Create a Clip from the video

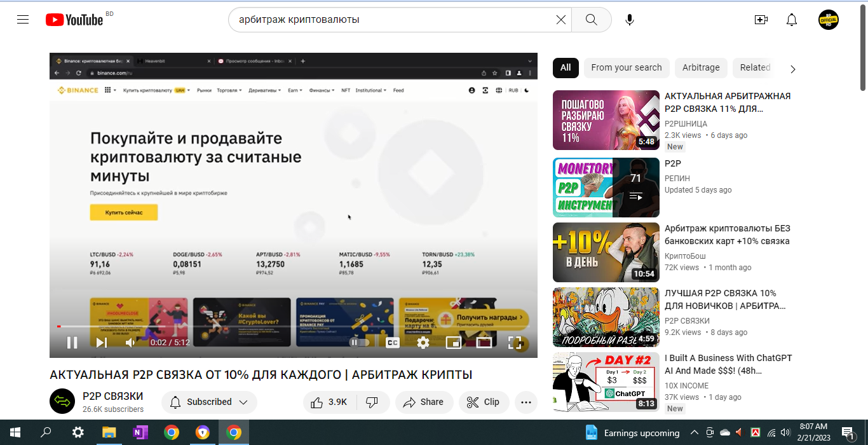click(484, 402)
